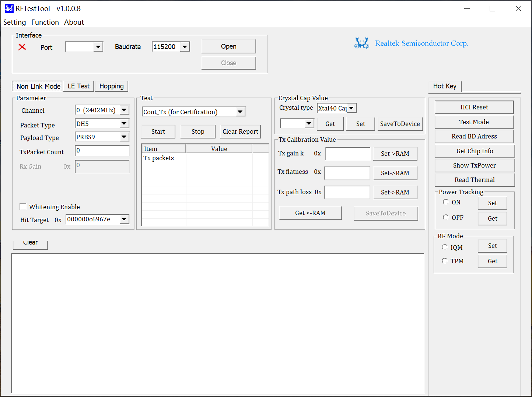Expand the Channel dropdown
The image size is (532, 397).
[x=124, y=110]
